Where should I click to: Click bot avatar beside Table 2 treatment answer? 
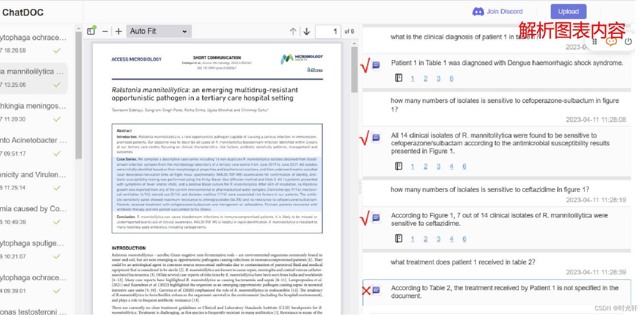click(x=376, y=290)
